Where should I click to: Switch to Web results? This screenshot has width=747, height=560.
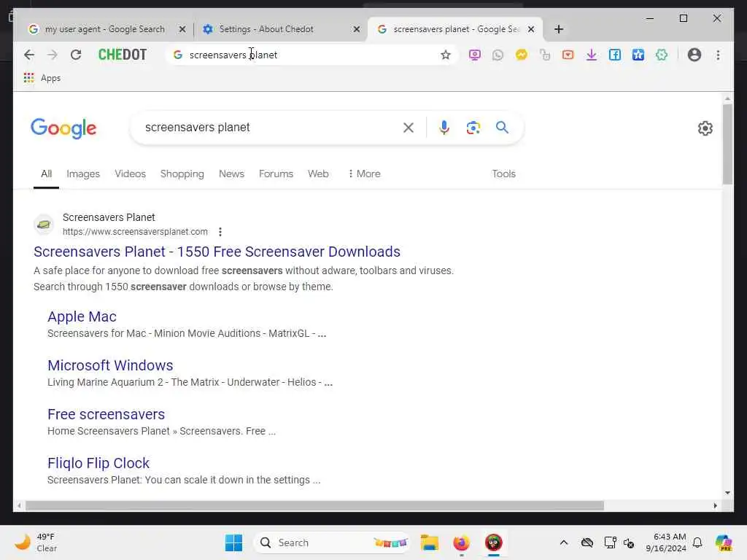coord(318,174)
